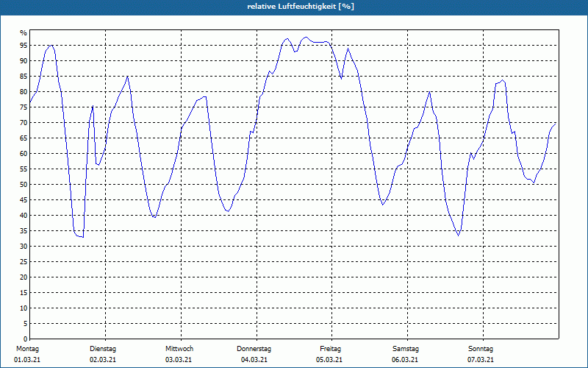Click the date 03.03.21 on the x-axis

[179, 360]
